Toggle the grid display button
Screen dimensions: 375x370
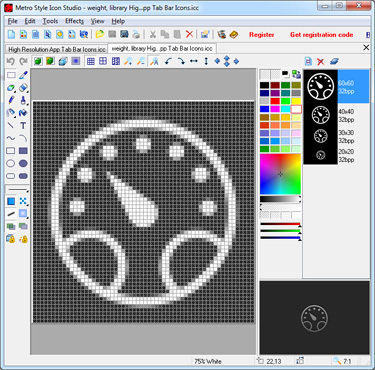click(x=91, y=61)
